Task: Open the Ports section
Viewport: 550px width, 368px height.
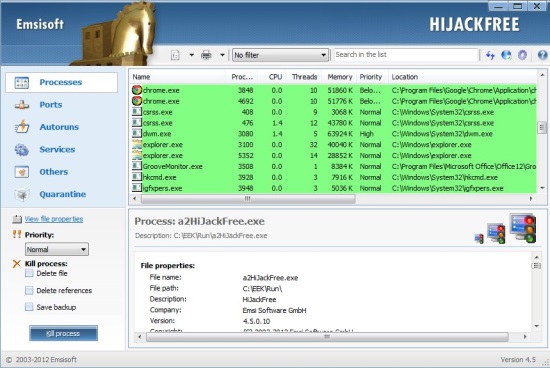Action: pos(51,105)
